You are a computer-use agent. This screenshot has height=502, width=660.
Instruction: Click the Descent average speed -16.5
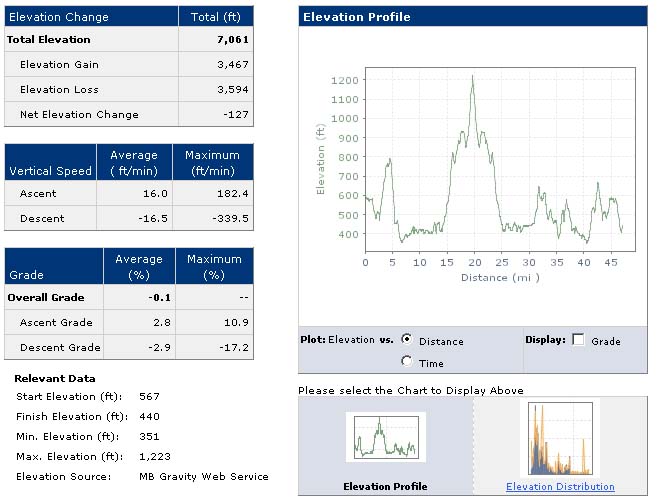pyautogui.click(x=153, y=218)
